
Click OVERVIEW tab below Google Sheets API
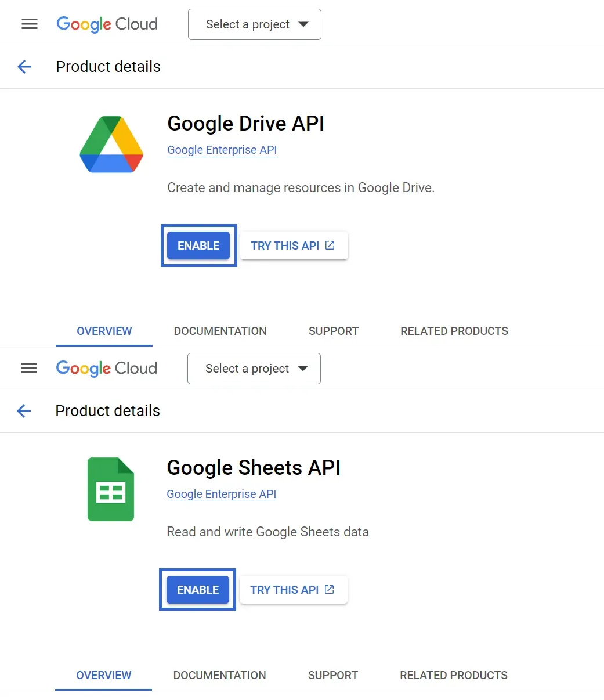tap(103, 675)
